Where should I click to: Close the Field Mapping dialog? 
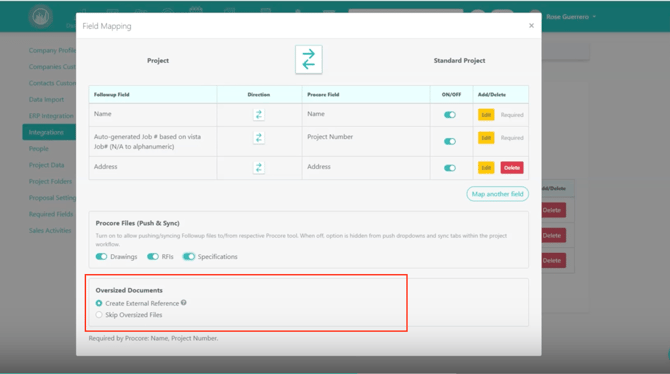point(531,26)
